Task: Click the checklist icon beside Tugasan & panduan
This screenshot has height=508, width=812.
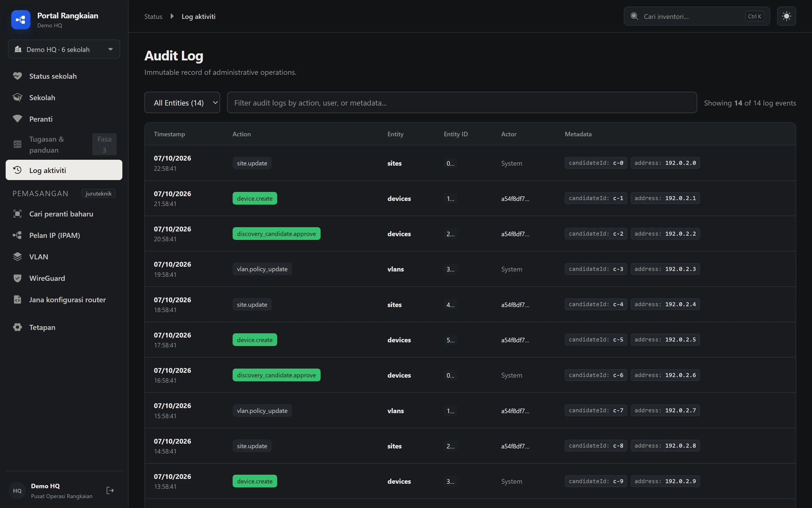Action: pyautogui.click(x=17, y=144)
